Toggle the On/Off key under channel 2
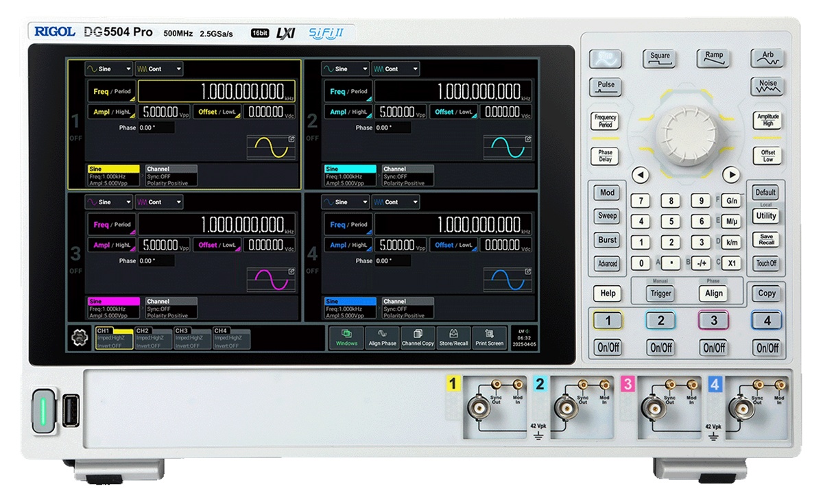The image size is (823, 504). [660, 348]
